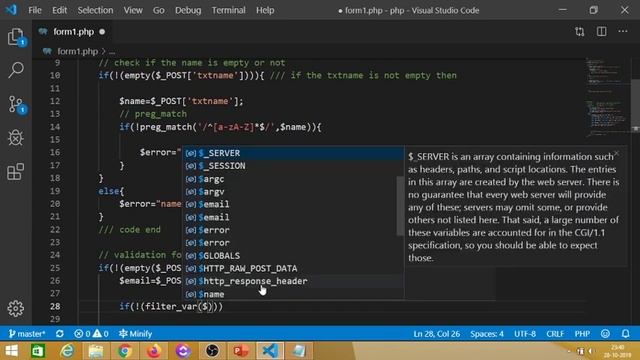The width and height of the screenshot is (640, 360).
Task: Open Internet Explorer from the taskbar
Action: (x=67, y=351)
